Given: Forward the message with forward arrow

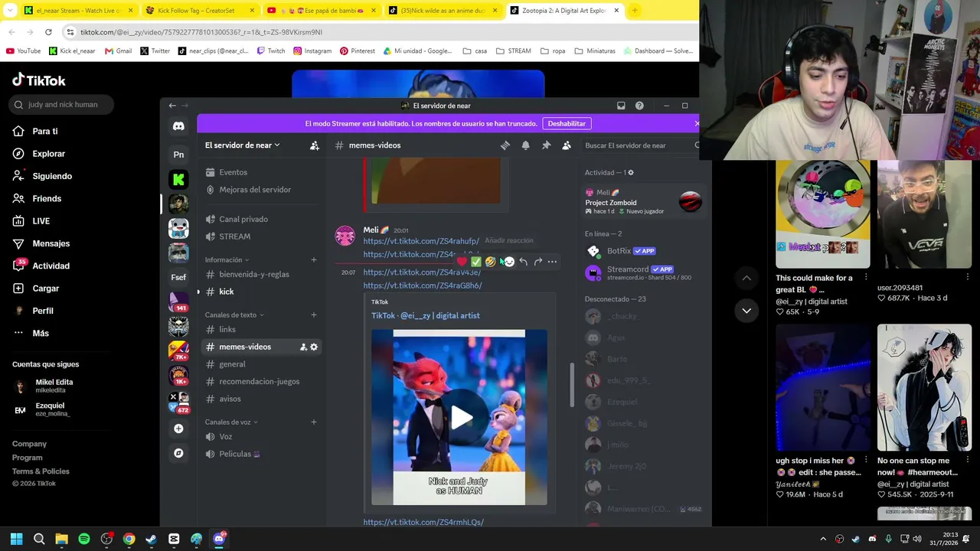Looking at the screenshot, I should pos(537,262).
